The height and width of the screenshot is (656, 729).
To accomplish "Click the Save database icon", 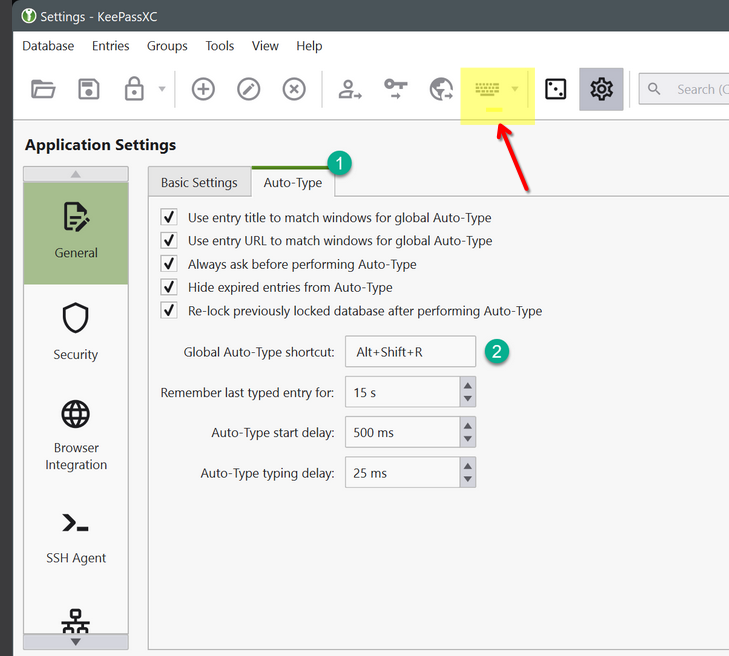I will [x=88, y=89].
